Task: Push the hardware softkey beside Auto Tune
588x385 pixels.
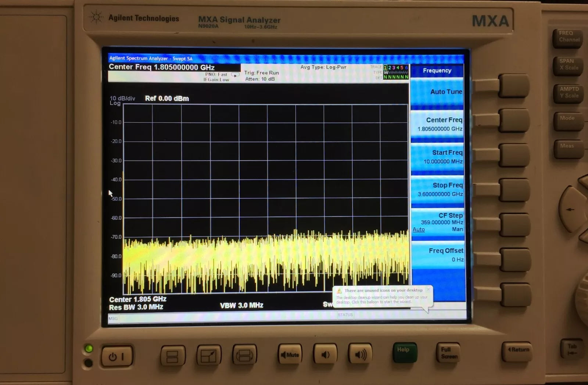Action: point(514,86)
